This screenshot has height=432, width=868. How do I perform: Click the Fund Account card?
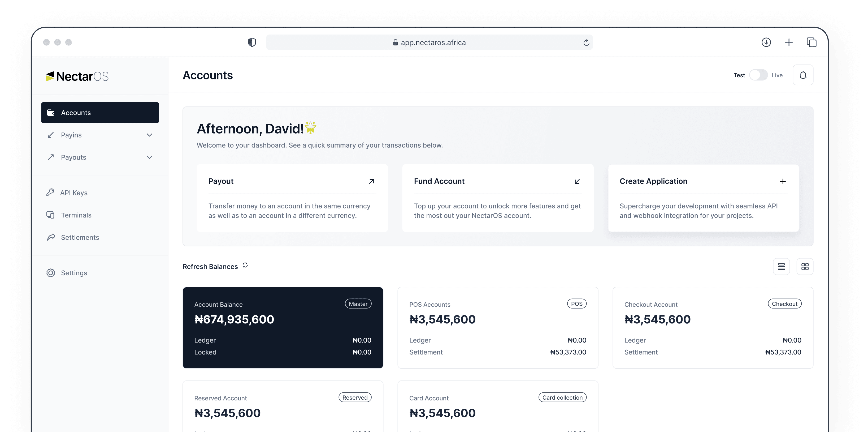(x=498, y=198)
